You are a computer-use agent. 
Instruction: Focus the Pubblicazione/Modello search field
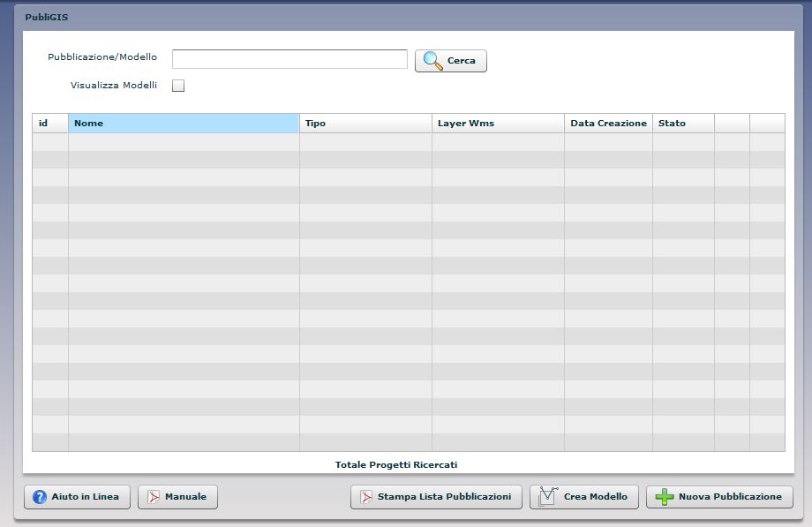click(289, 59)
